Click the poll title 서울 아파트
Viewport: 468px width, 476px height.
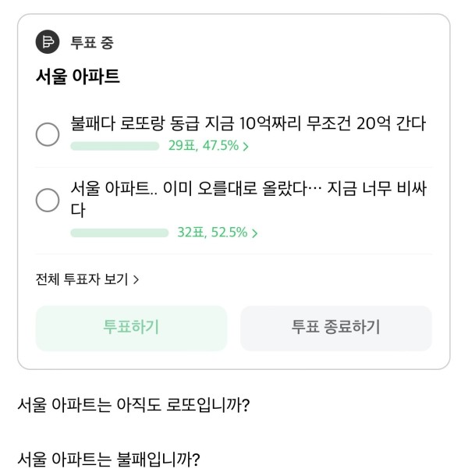tap(78, 76)
